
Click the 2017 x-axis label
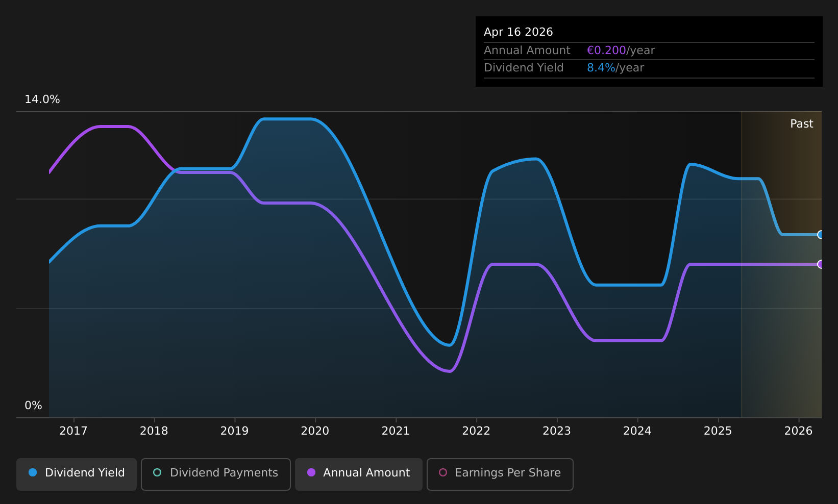73,431
